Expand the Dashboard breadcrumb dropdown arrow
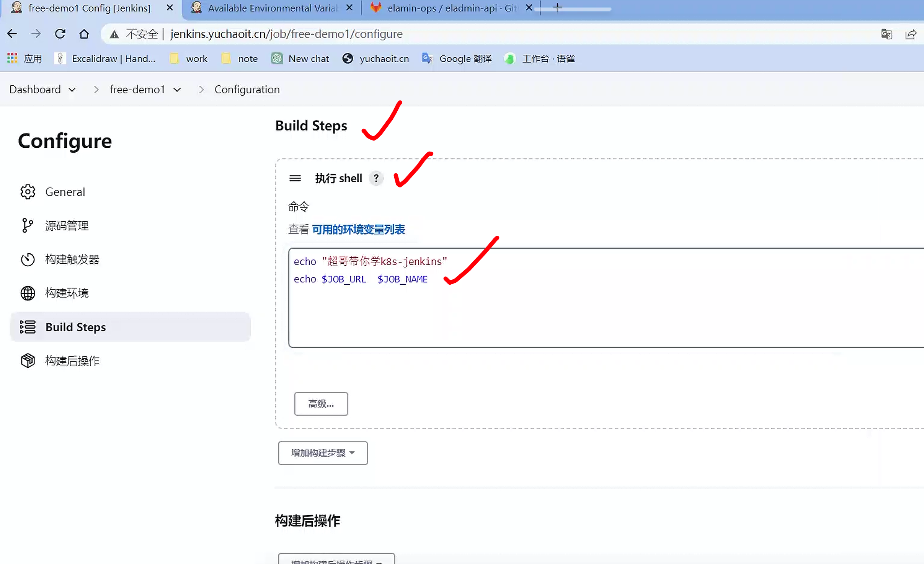 72,90
